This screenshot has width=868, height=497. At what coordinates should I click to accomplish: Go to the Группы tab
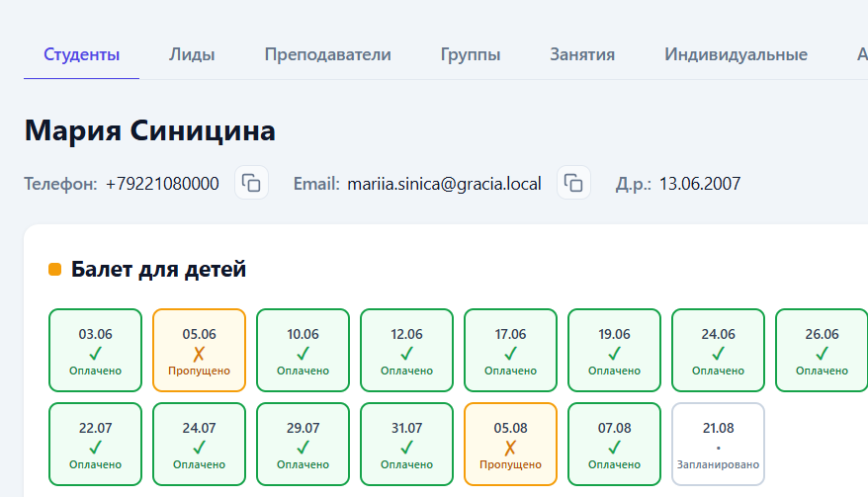[471, 54]
